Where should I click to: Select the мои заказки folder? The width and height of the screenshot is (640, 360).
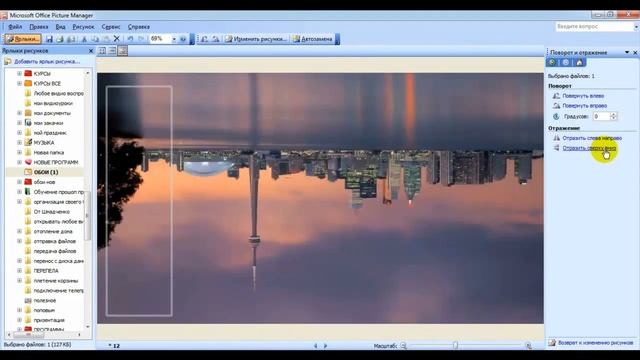[x=48, y=123]
